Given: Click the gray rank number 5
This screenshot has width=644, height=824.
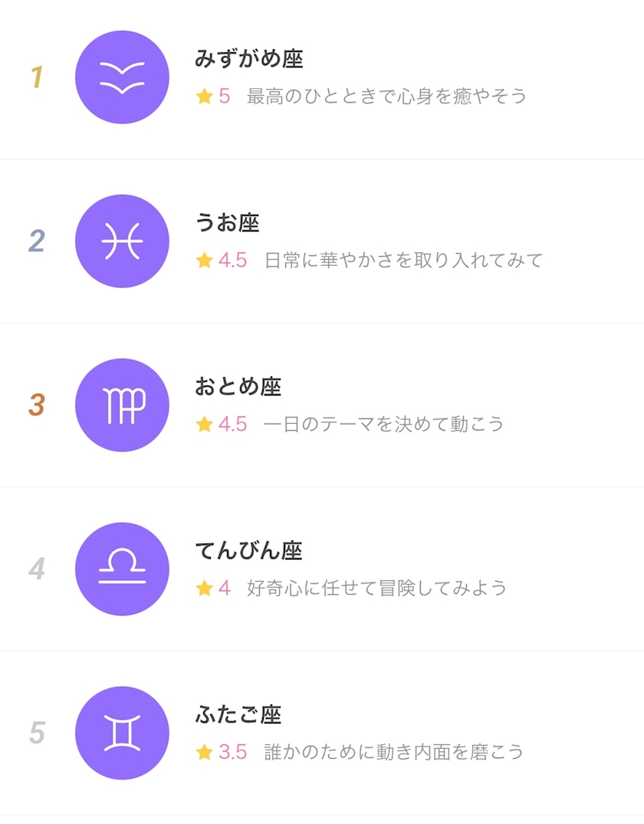Looking at the screenshot, I should click(x=36, y=734).
